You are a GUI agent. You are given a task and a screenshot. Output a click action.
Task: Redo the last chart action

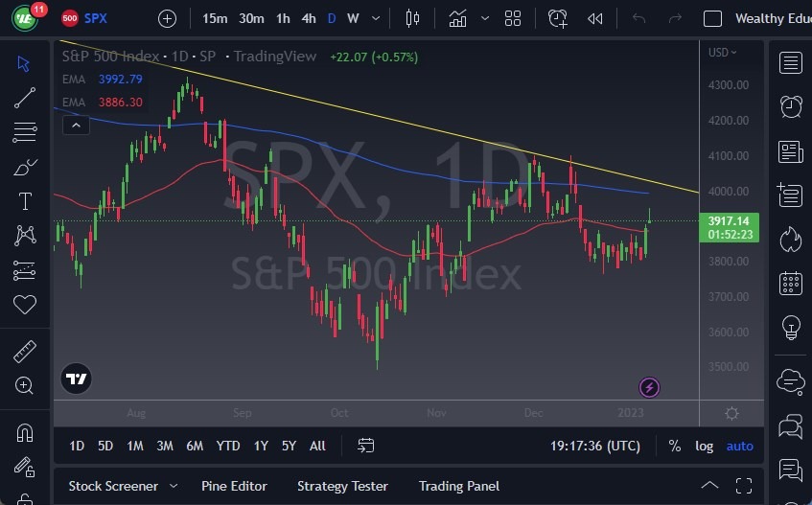coord(675,18)
